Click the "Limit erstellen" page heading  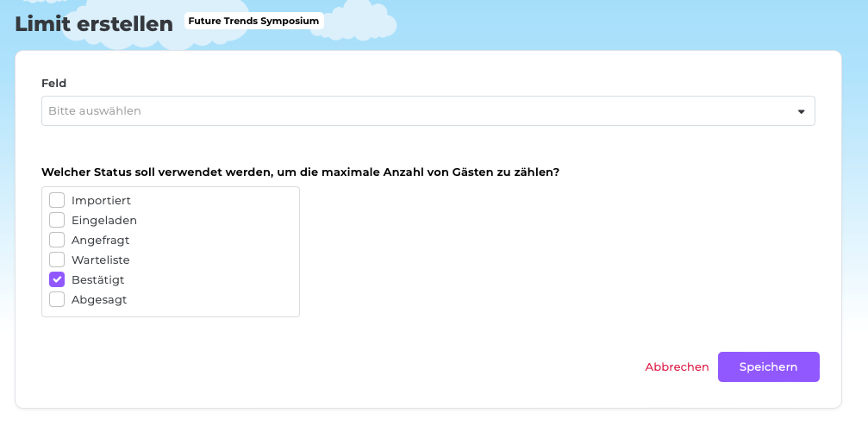click(94, 24)
